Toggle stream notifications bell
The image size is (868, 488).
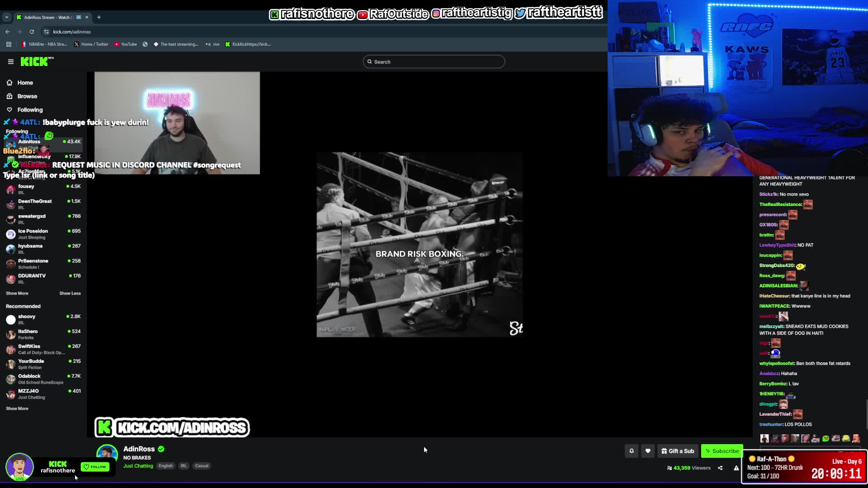632,451
